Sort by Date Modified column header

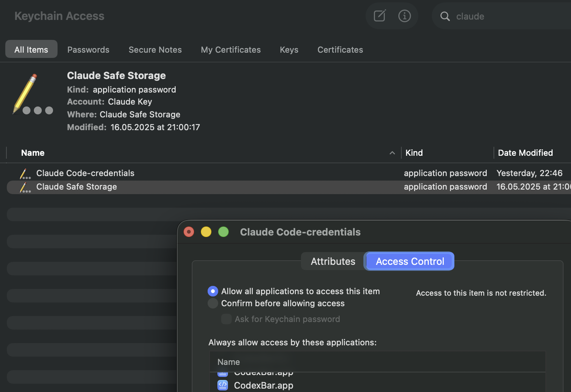click(525, 153)
